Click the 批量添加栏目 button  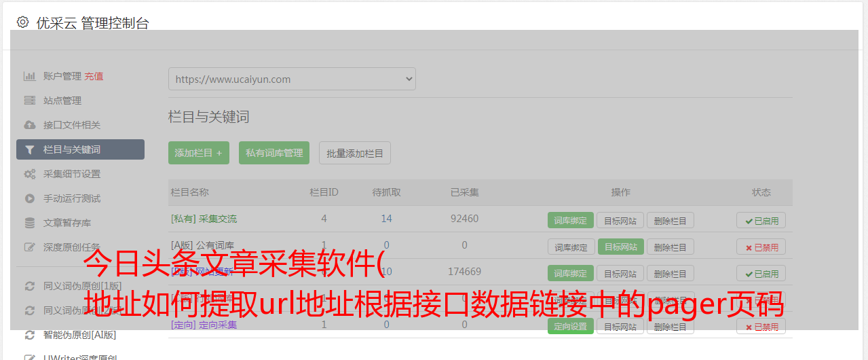coord(355,153)
